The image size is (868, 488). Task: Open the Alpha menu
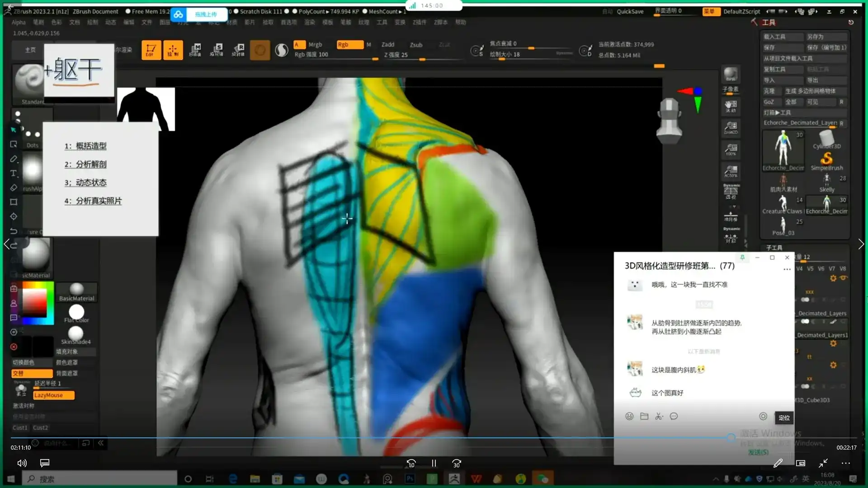19,22
